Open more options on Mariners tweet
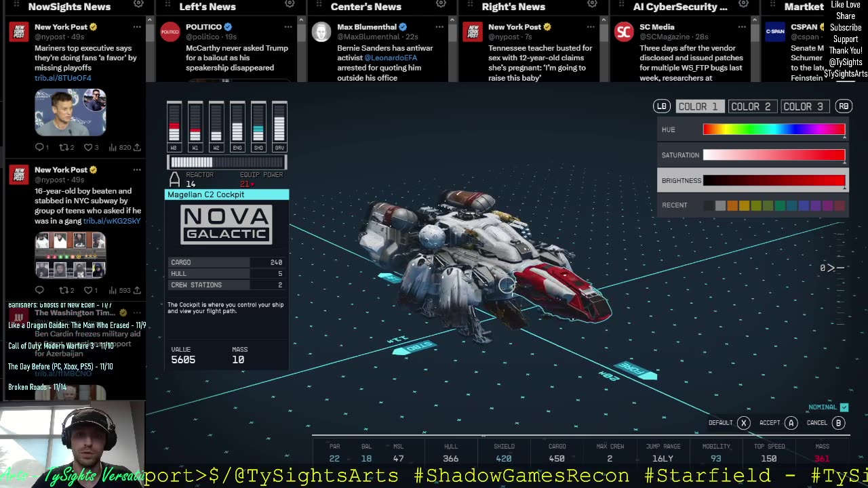The image size is (868, 488). pyautogui.click(x=137, y=27)
